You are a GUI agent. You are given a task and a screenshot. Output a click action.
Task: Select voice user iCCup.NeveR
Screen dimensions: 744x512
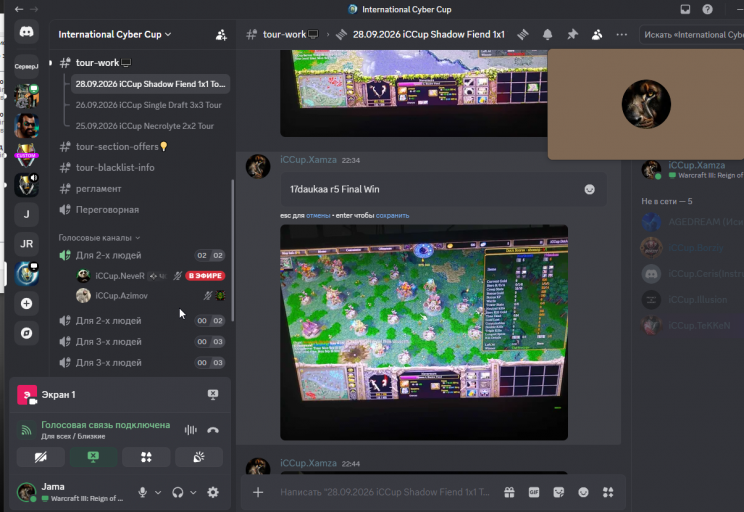point(120,276)
